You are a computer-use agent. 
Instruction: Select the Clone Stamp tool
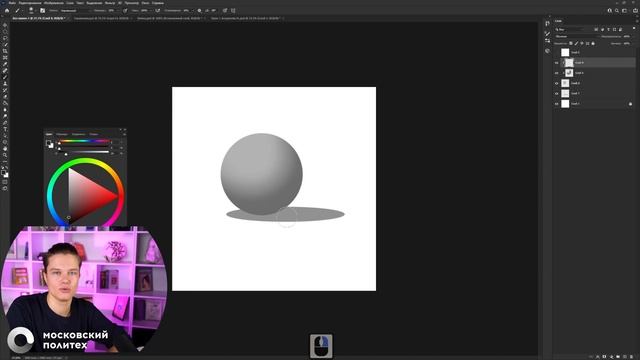5,84
